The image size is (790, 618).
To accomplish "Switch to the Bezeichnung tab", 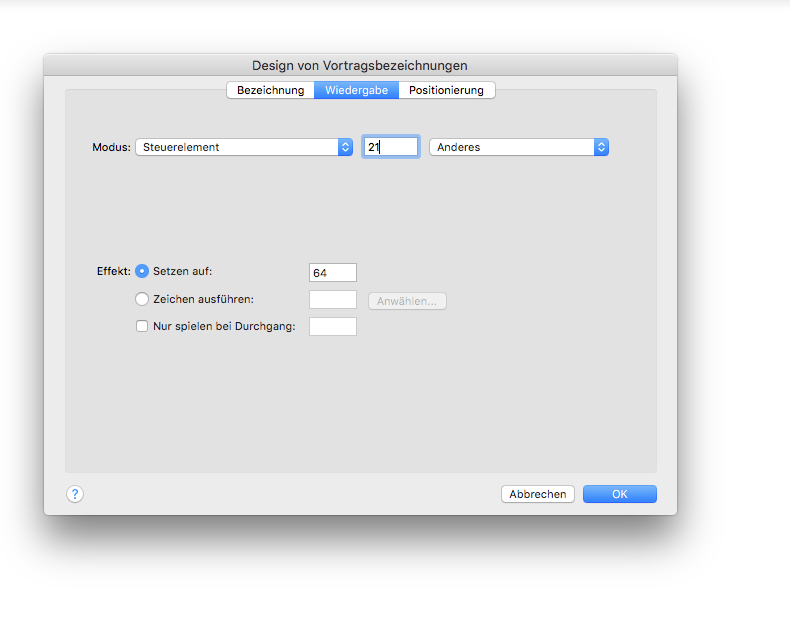I will point(271,90).
